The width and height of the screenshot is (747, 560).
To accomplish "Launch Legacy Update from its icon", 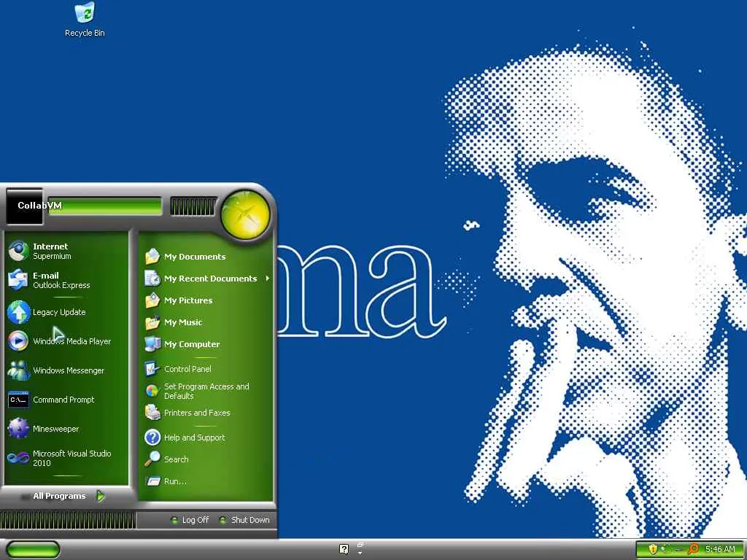I will [x=18, y=312].
